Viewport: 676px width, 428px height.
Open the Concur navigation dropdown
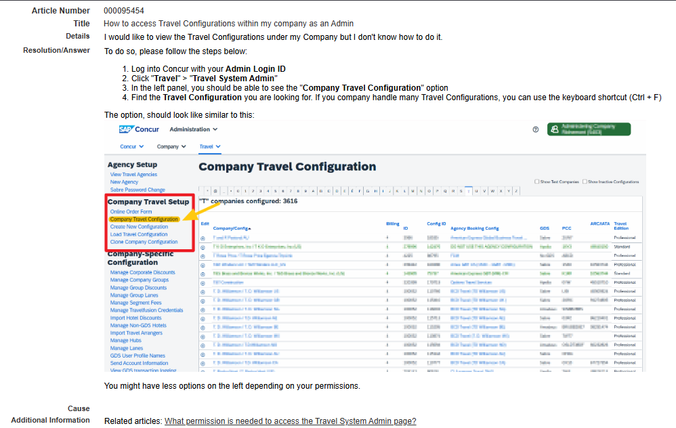pos(131,147)
